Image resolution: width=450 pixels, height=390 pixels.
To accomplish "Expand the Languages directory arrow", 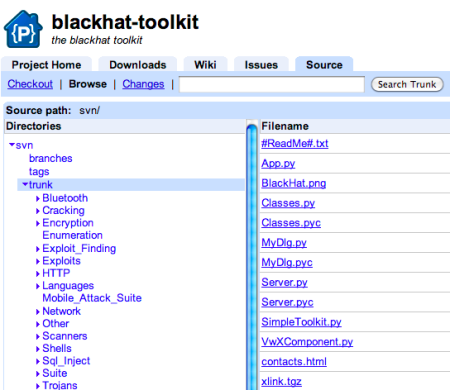I will coord(38,286).
